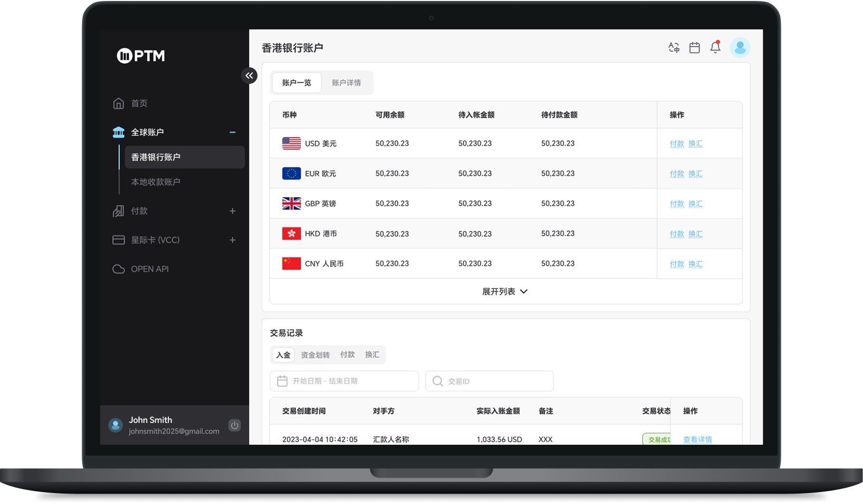Open the calendar icon in header
This screenshot has height=504, width=863.
(694, 48)
